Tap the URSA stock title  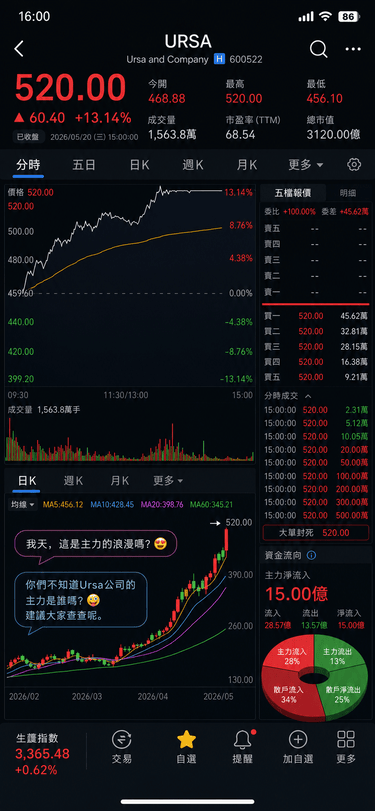click(188, 41)
